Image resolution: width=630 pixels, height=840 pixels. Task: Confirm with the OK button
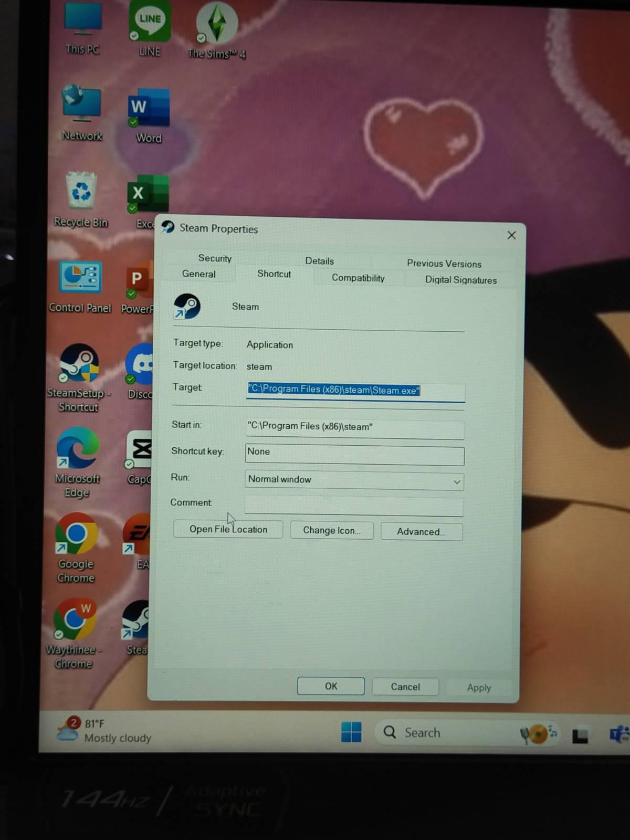pos(331,686)
